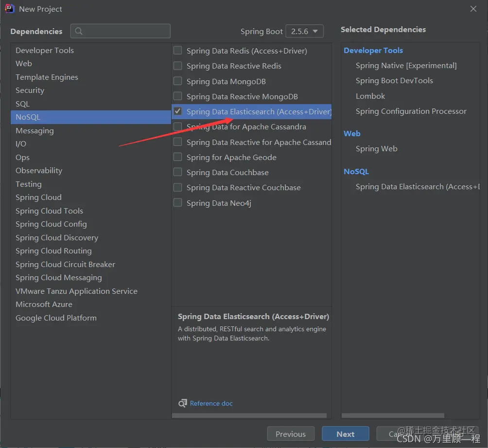The height and width of the screenshot is (448, 488).
Task: Select the SQL category
Action: 90,104
